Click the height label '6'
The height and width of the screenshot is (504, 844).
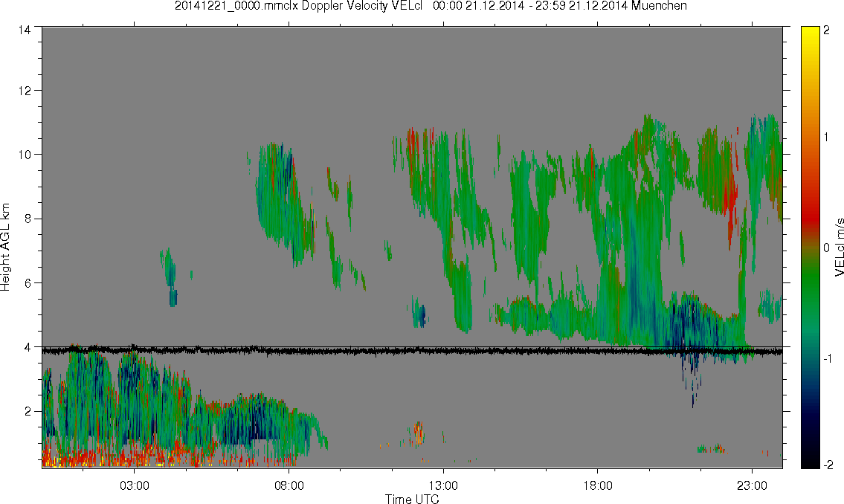pos(28,283)
